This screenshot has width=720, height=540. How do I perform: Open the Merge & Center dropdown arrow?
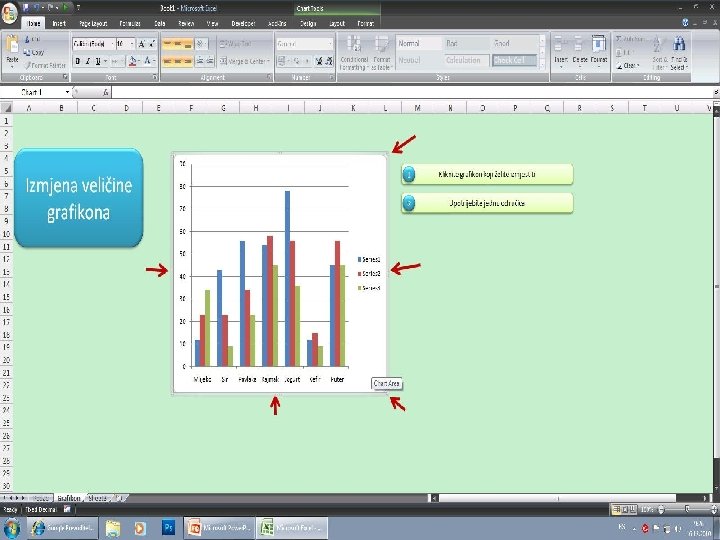(x=268, y=61)
